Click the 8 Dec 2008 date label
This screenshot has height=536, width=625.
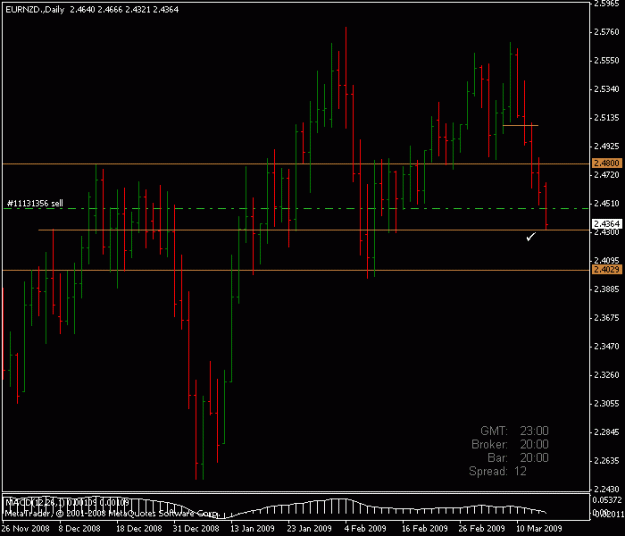79,528
